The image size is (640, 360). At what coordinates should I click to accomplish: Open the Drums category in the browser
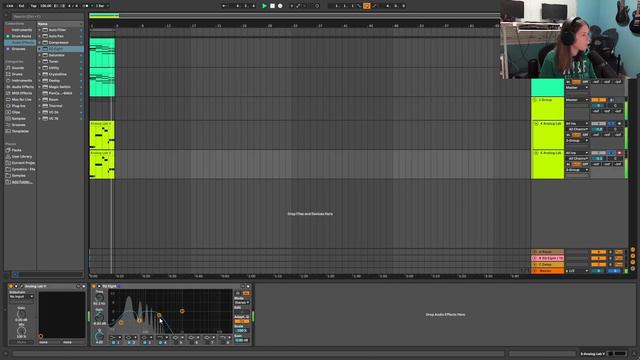(17, 74)
